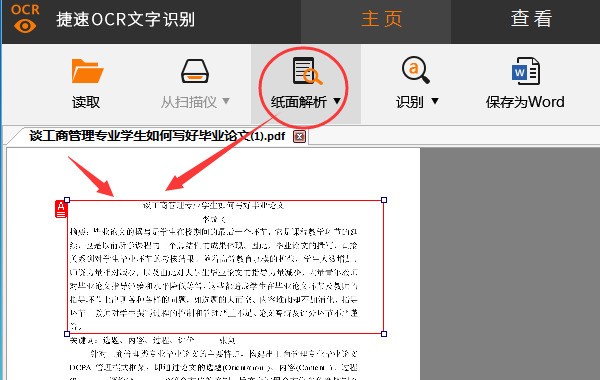Screen dimensions: 600x380
Task: Click the OCR eye logo icon
Action: (25, 18)
